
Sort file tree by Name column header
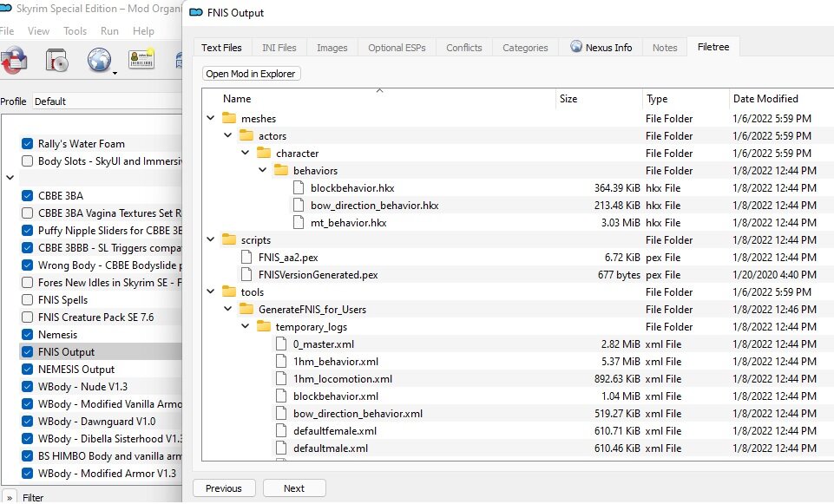coord(378,98)
